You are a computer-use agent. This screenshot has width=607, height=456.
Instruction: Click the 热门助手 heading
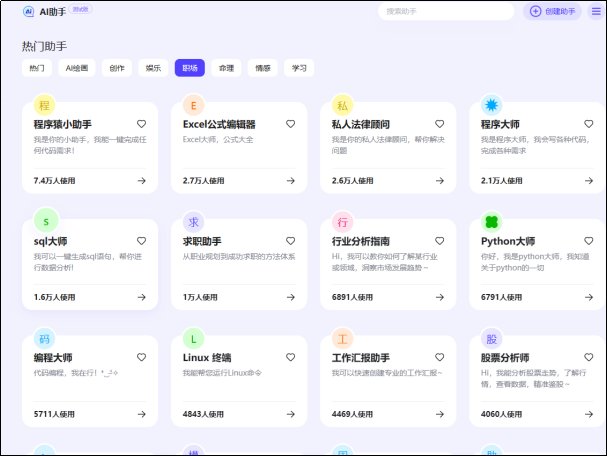pos(44,46)
